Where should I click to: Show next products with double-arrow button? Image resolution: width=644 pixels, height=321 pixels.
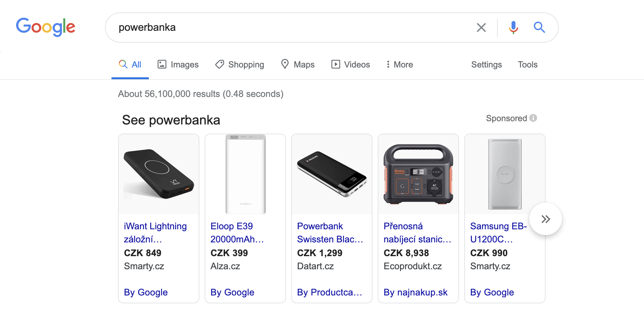coord(546,219)
